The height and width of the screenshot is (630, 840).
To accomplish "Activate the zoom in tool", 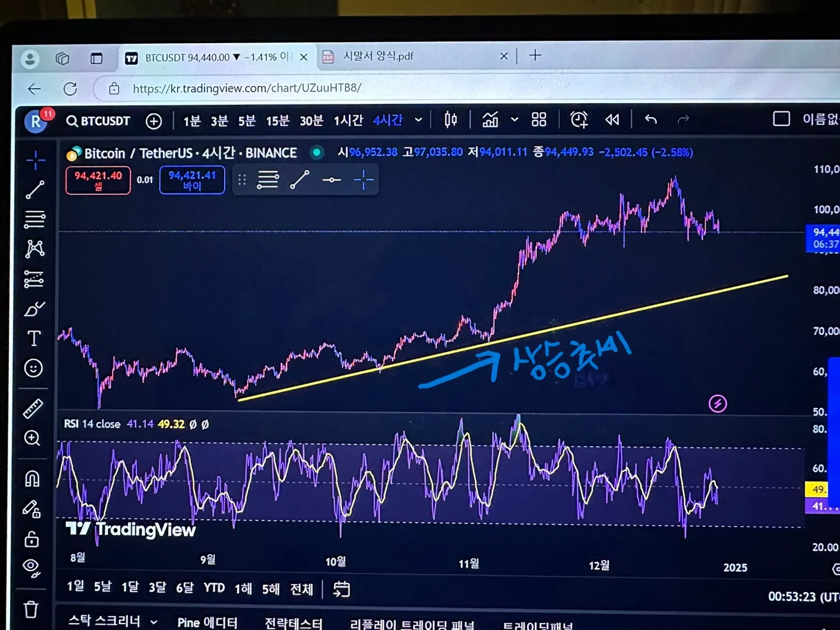I will point(32,438).
